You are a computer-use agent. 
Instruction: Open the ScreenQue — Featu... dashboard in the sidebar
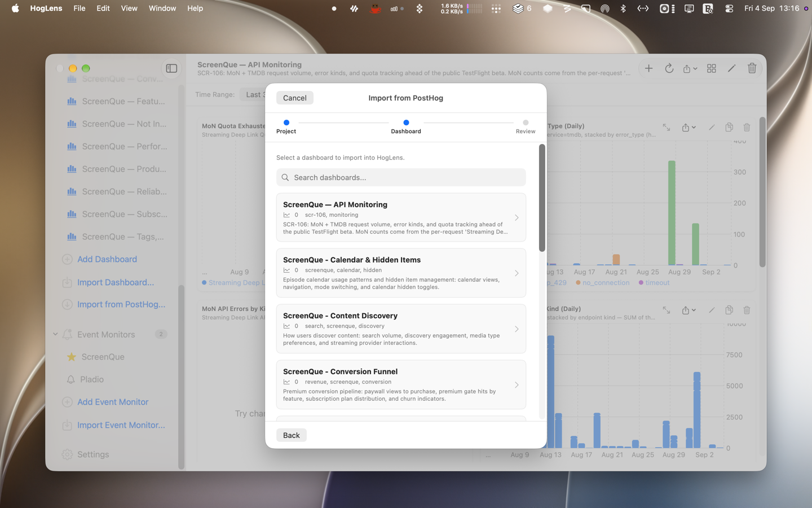[117, 102]
